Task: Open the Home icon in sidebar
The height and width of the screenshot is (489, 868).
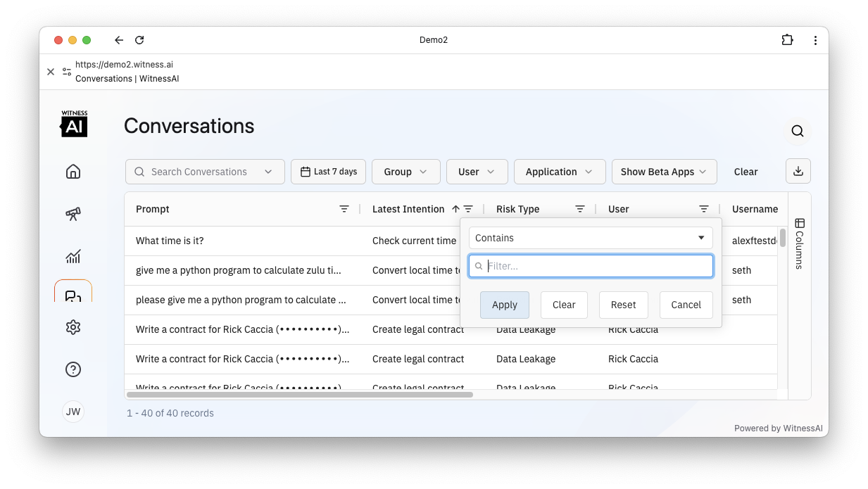Action: pyautogui.click(x=73, y=172)
